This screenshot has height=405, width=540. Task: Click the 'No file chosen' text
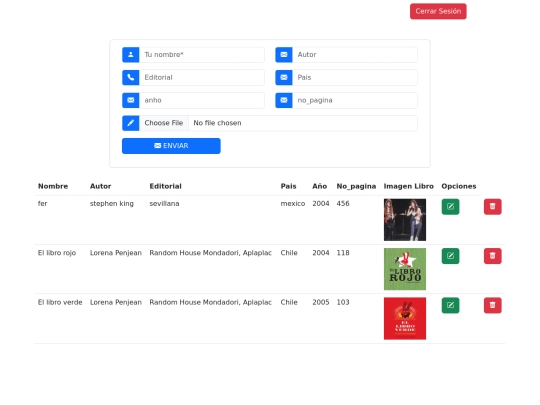[x=217, y=123]
